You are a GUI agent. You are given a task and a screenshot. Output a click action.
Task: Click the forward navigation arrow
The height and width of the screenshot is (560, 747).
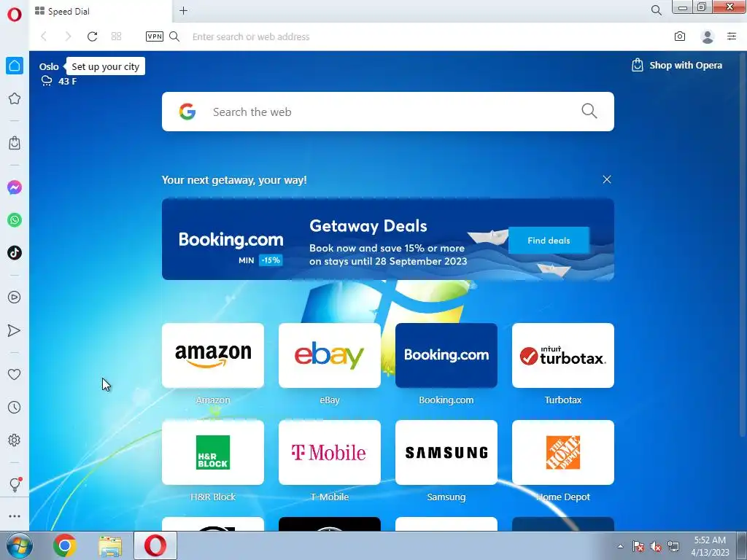[68, 36]
